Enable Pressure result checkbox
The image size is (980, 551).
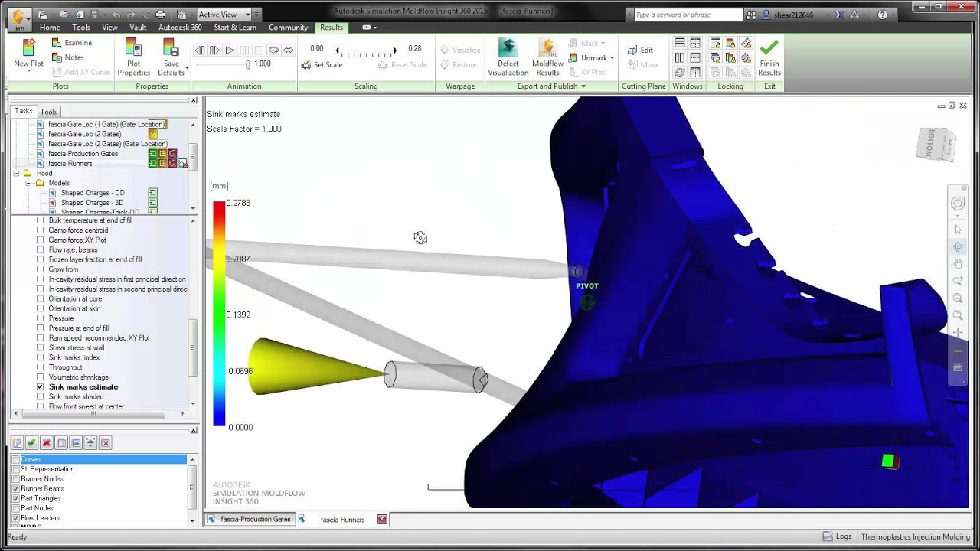coord(41,318)
